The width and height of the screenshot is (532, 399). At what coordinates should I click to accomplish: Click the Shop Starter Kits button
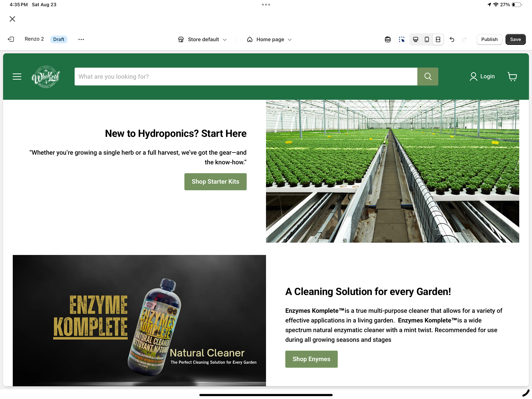tap(215, 182)
